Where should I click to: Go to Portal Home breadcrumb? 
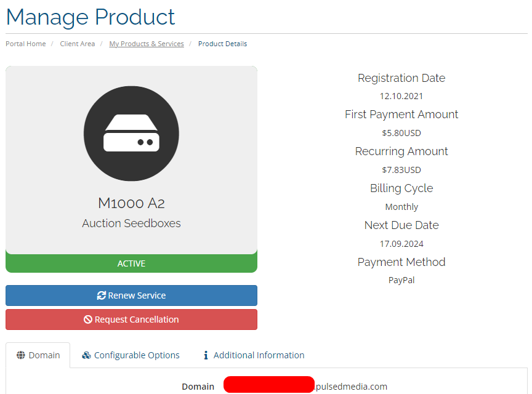click(x=26, y=44)
